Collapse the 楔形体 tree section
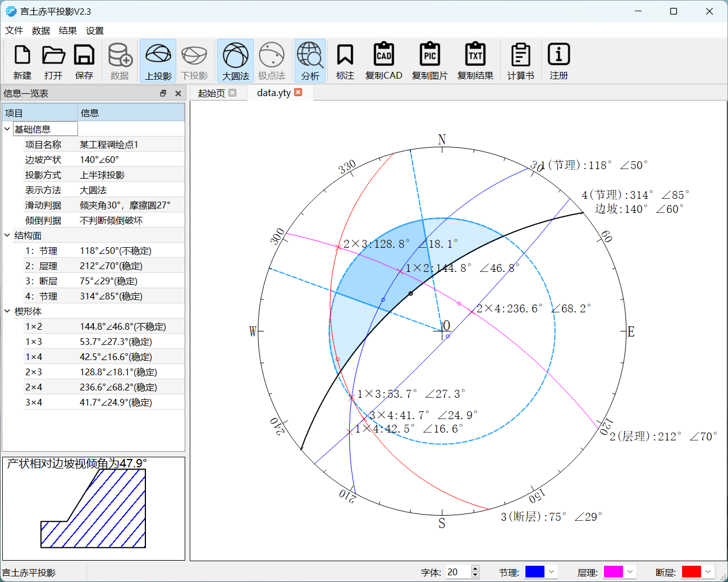728x582 pixels. [x=7, y=311]
